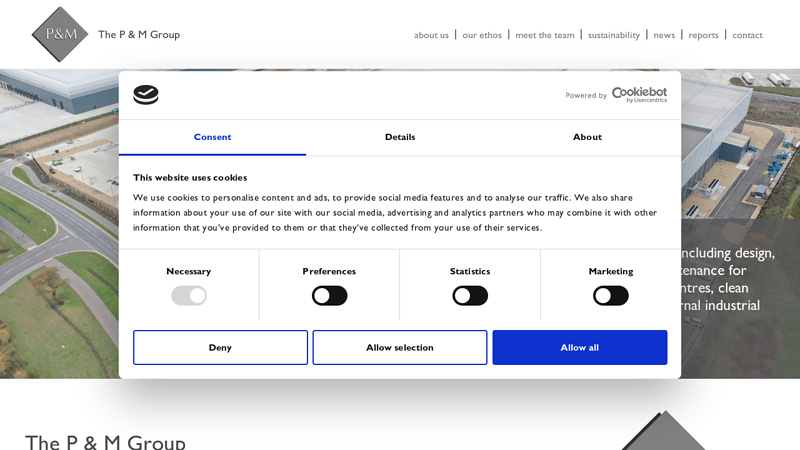
Task: Click the Cookiebot checkmark logo icon
Action: (146, 95)
